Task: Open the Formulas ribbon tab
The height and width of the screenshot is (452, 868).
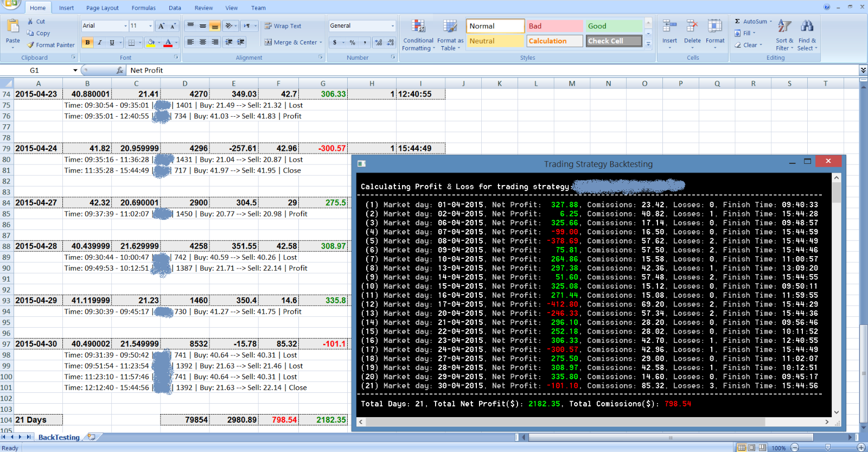Action: (x=144, y=8)
